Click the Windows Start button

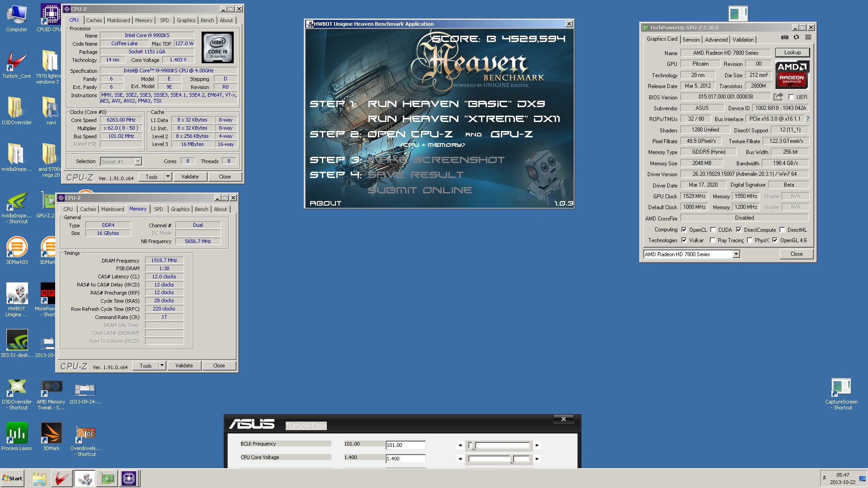click(12, 479)
